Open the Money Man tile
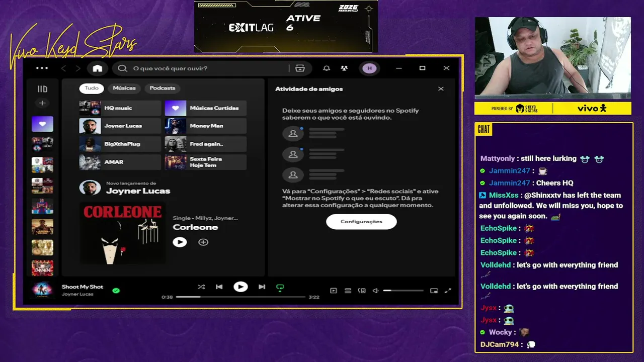 tap(205, 126)
